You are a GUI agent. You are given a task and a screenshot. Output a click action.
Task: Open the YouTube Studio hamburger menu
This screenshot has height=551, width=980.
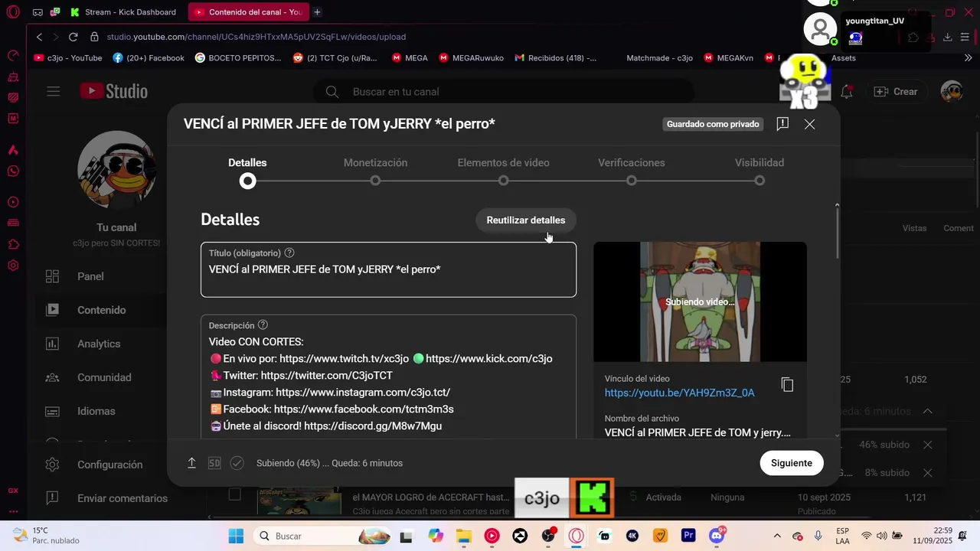(53, 92)
